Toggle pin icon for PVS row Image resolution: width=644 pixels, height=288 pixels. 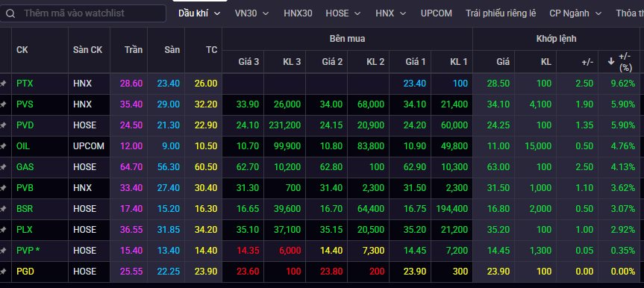click(x=3, y=104)
